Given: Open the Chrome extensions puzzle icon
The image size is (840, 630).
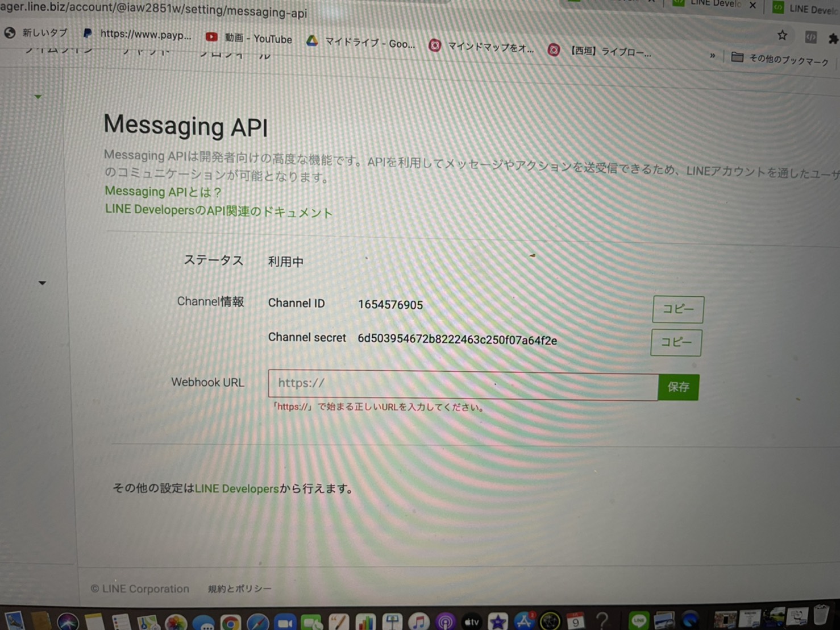Looking at the screenshot, I should [833, 39].
